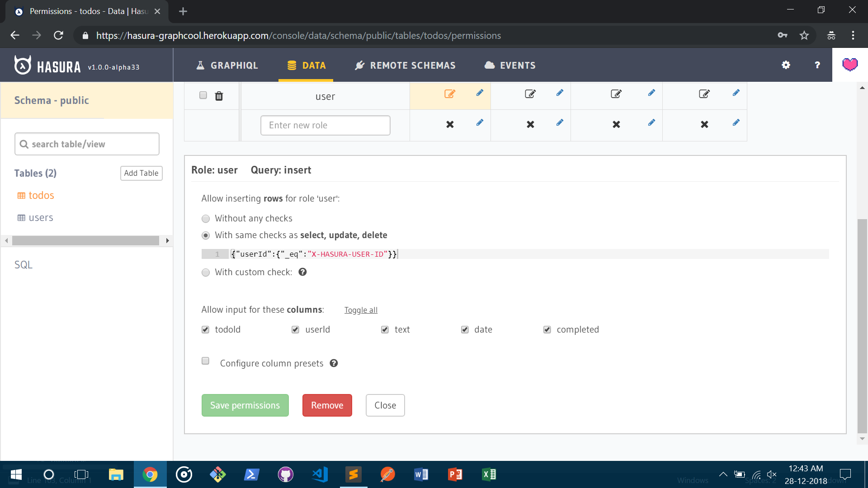868x488 pixels.
Task: Enable Configure column presets checkbox
Action: pos(206,361)
